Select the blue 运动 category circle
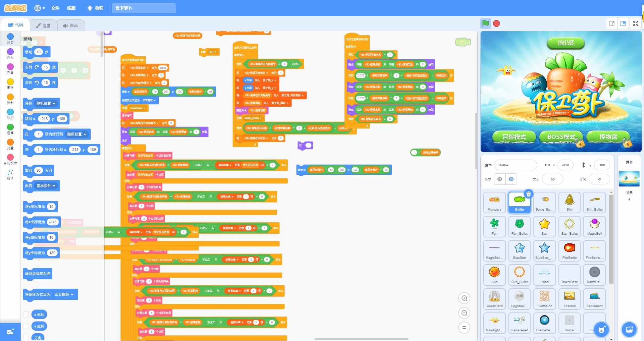 pos(10,37)
